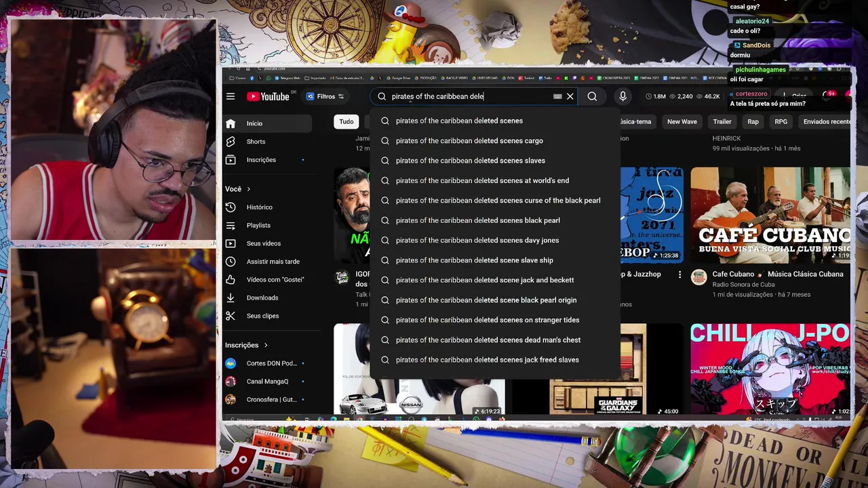The height and width of the screenshot is (488, 868).
Task: Open Inscrições in the sidebar
Action: (x=267, y=160)
